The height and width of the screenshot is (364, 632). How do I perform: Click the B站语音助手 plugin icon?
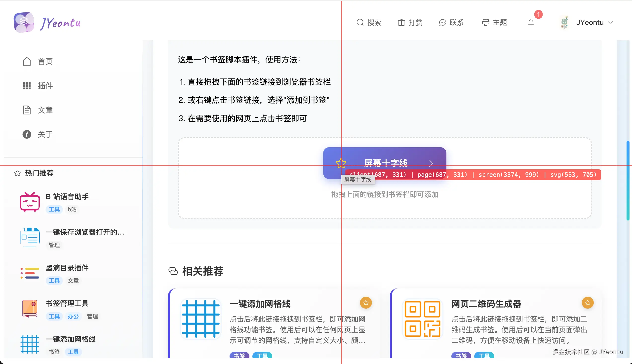(x=30, y=202)
